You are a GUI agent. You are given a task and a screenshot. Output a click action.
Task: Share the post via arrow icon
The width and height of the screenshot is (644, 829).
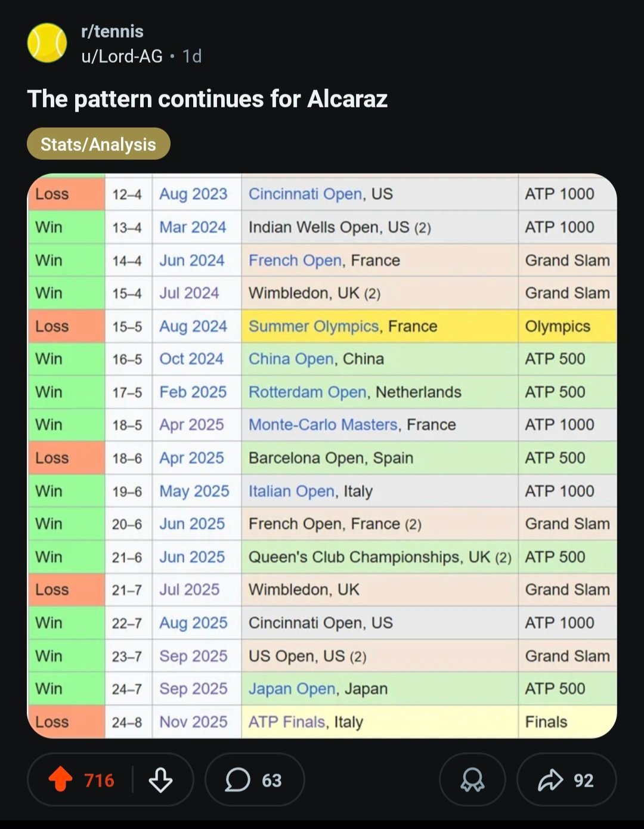pyautogui.click(x=566, y=779)
